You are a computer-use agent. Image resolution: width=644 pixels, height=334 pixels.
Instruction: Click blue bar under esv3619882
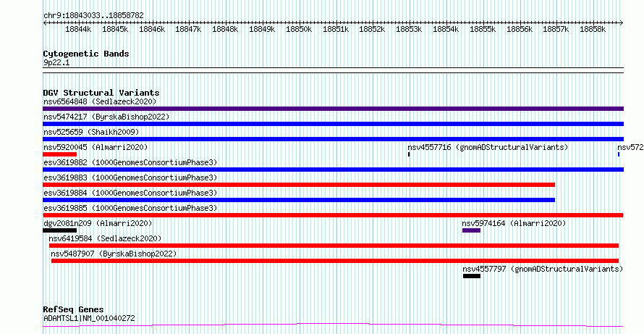point(333,170)
